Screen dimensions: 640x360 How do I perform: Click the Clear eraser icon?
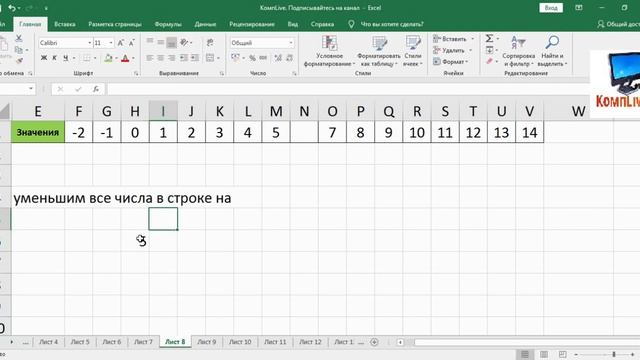pos(489,61)
